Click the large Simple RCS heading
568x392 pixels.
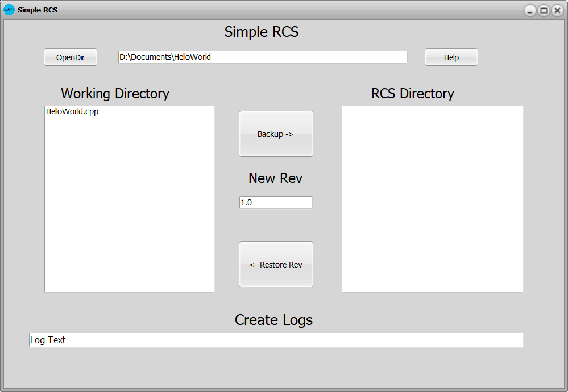point(262,32)
